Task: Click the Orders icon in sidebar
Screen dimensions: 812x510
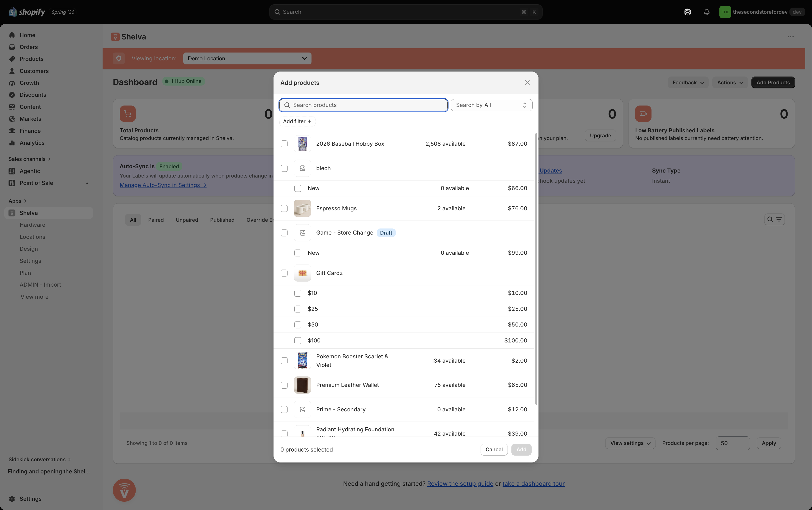Action: pos(12,47)
